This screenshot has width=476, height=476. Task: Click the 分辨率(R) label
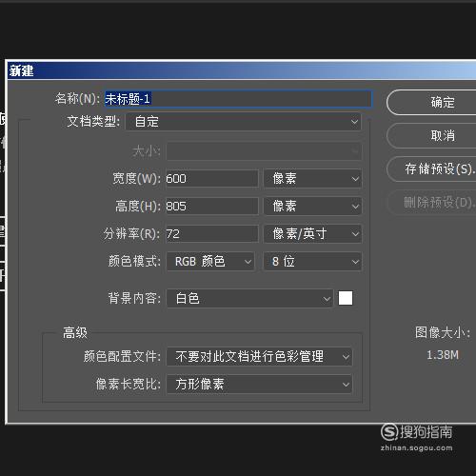point(131,234)
